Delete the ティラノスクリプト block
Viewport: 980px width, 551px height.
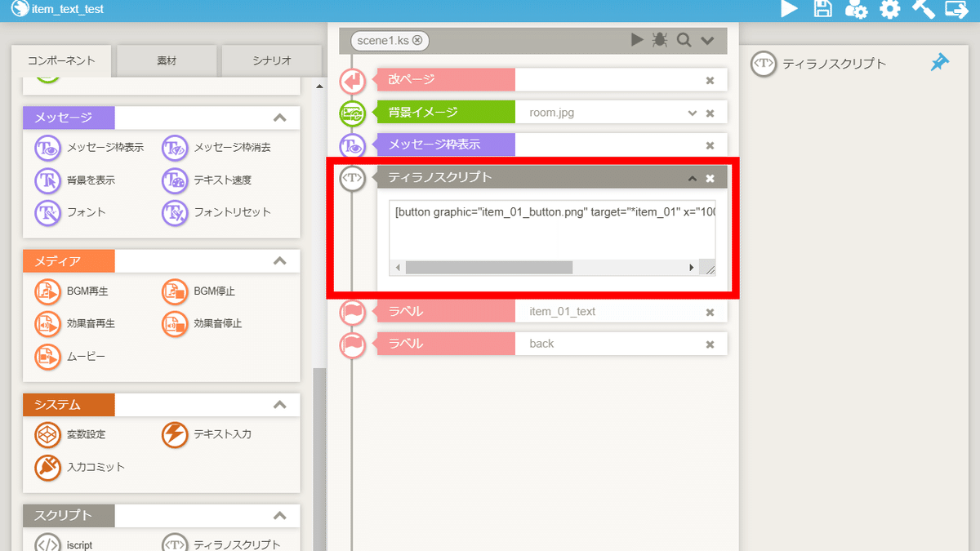click(710, 178)
